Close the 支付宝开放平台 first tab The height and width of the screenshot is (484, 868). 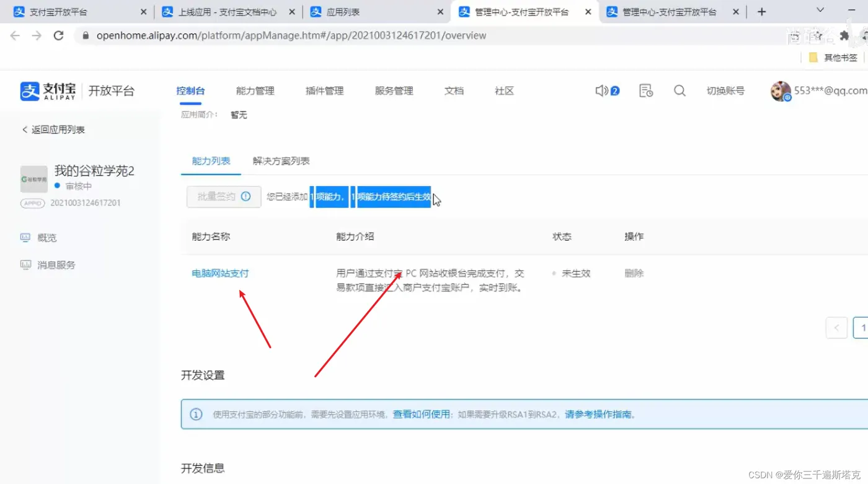(144, 12)
